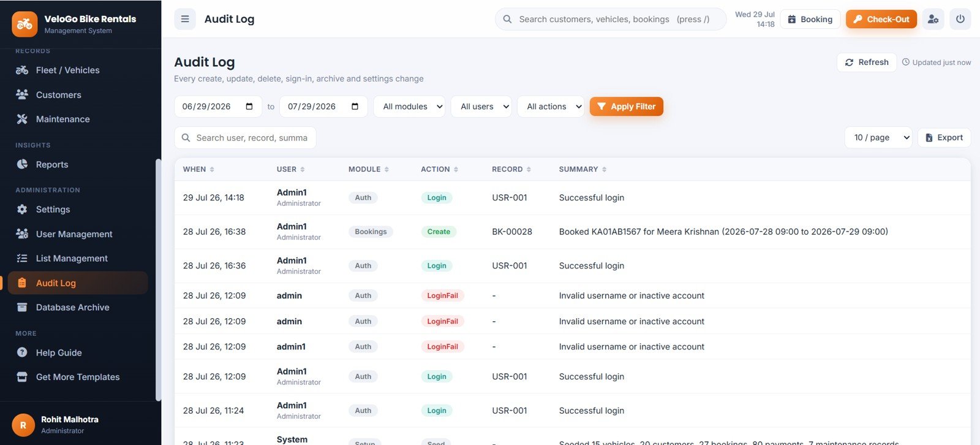980x445 pixels.
Task: Sort by SUMMARY column arrows
Action: tap(604, 169)
